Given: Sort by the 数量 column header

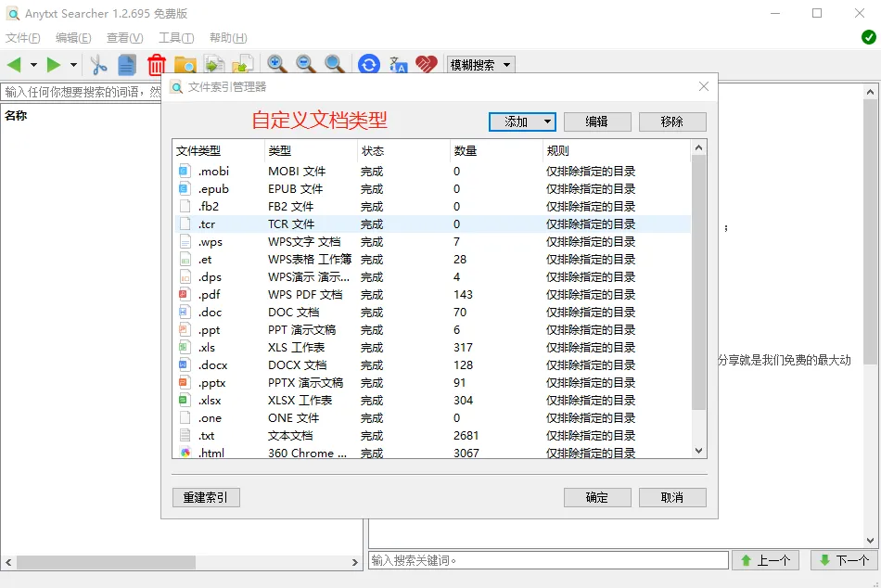Looking at the screenshot, I should coord(496,150).
